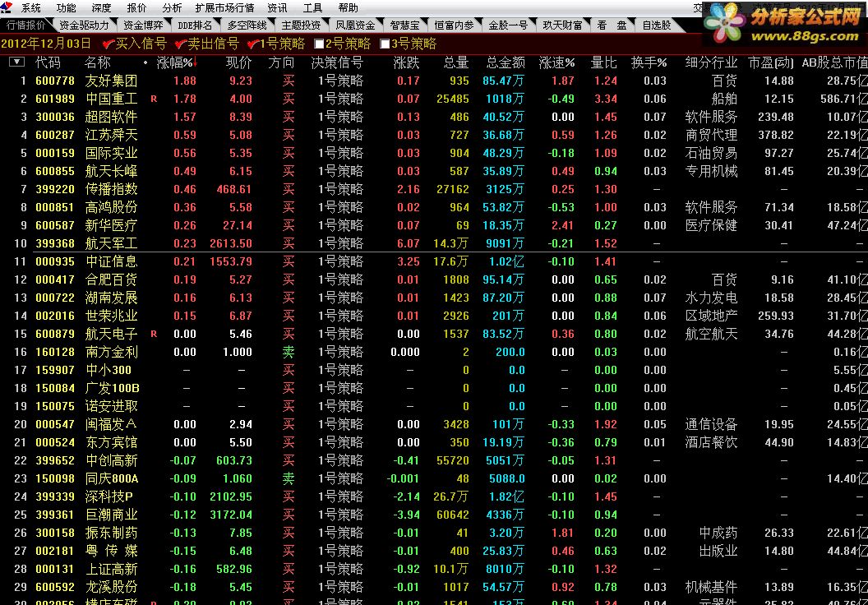Switch to the 智慧宝 tab

(404, 25)
